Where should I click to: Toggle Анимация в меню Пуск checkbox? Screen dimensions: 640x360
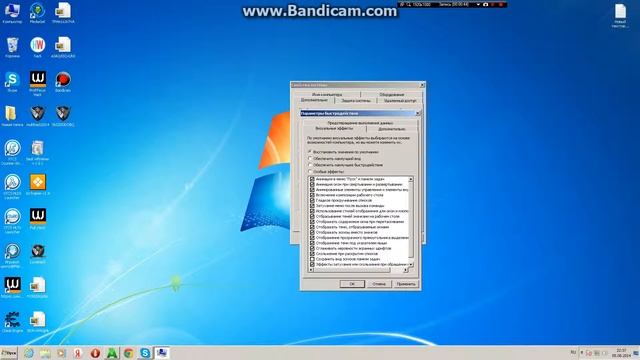click(312, 179)
